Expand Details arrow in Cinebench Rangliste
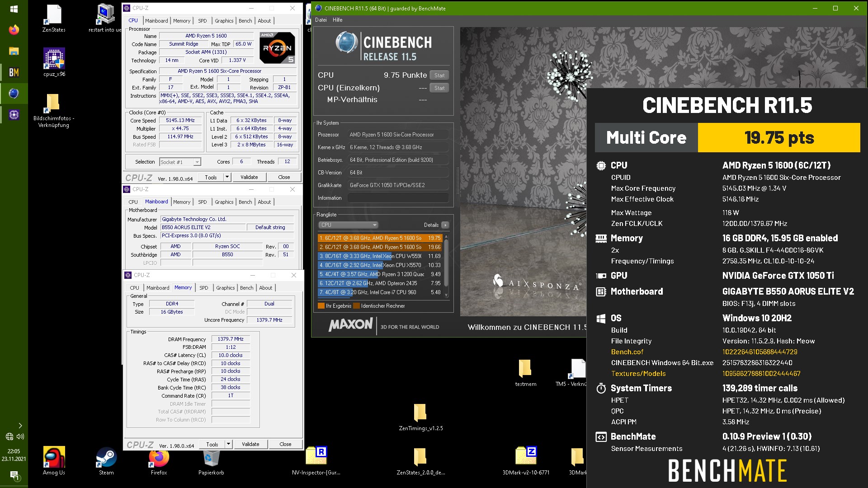Viewport: 868px width, 488px height. 445,225
